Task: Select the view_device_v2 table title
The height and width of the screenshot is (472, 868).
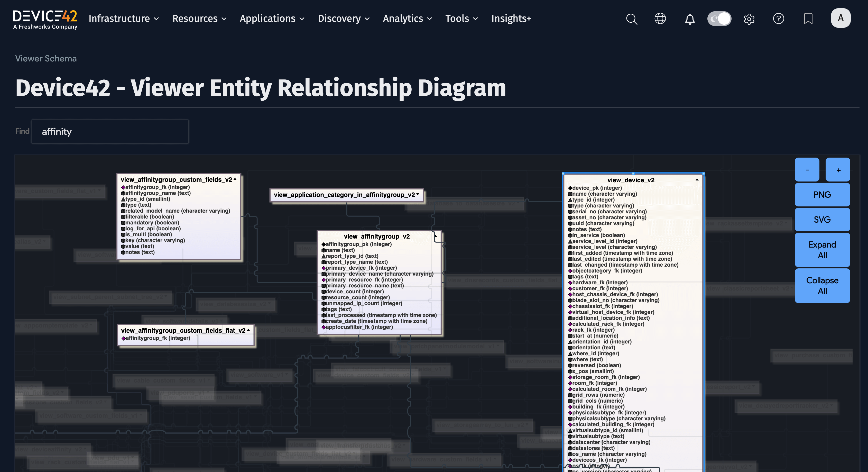Action: coord(631,180)
